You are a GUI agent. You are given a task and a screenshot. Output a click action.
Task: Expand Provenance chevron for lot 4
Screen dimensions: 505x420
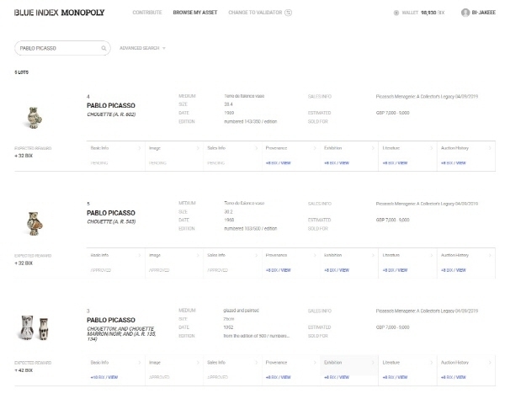click(315, 148)
